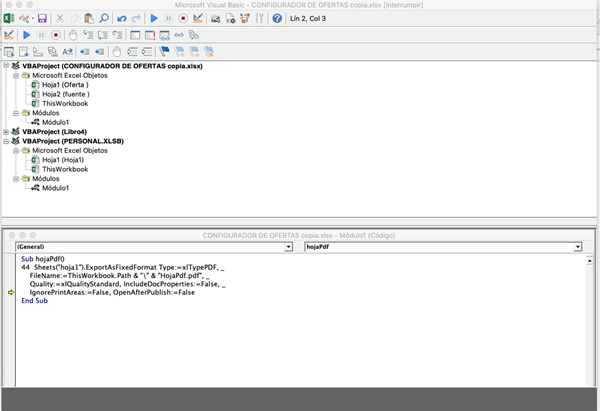This screenshot has width=600, height=411.
Task: Open the dropdown arrow beside Insert UserForm
Action: [x=33, y=18]
